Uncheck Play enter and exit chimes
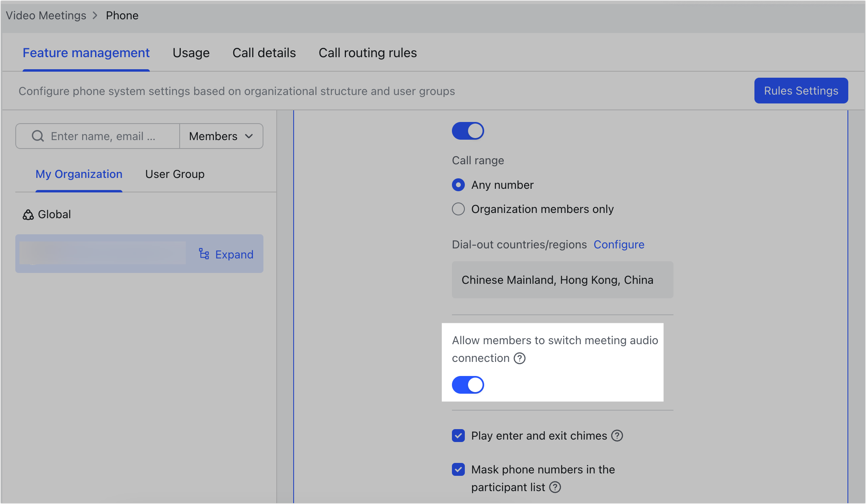 click(458, 436)
